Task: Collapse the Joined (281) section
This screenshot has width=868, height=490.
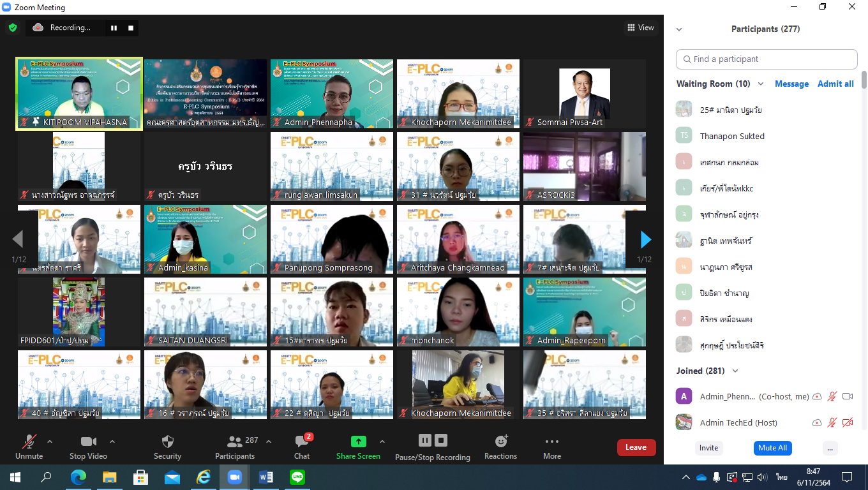Action: (x=735, y=371)
